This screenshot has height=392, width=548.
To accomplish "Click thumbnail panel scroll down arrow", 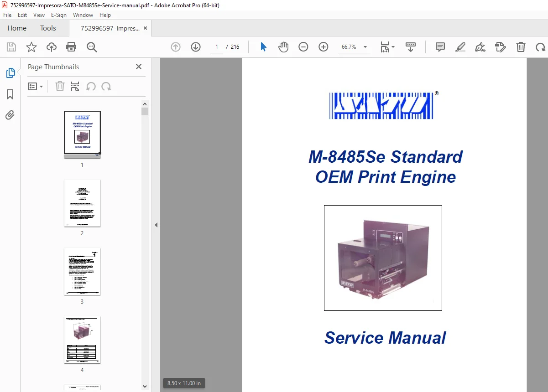I will pos(145,387).
